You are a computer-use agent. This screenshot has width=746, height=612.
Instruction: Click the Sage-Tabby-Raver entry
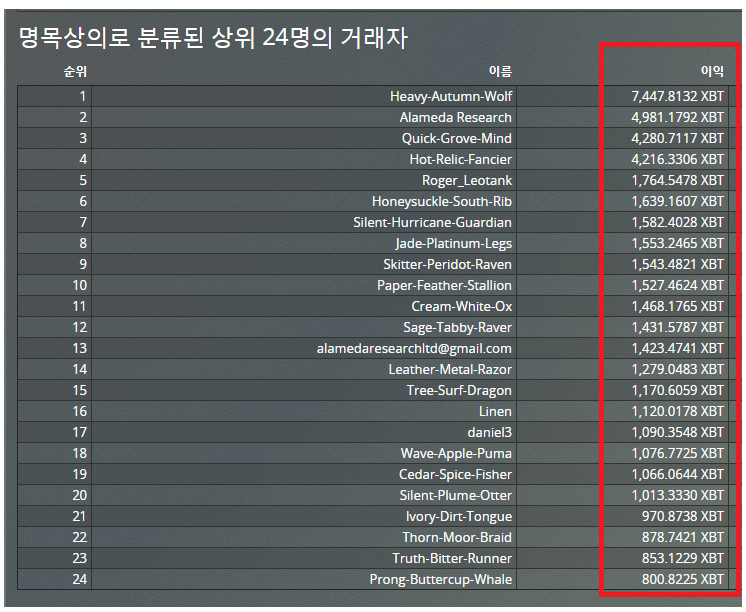point(457,327)
